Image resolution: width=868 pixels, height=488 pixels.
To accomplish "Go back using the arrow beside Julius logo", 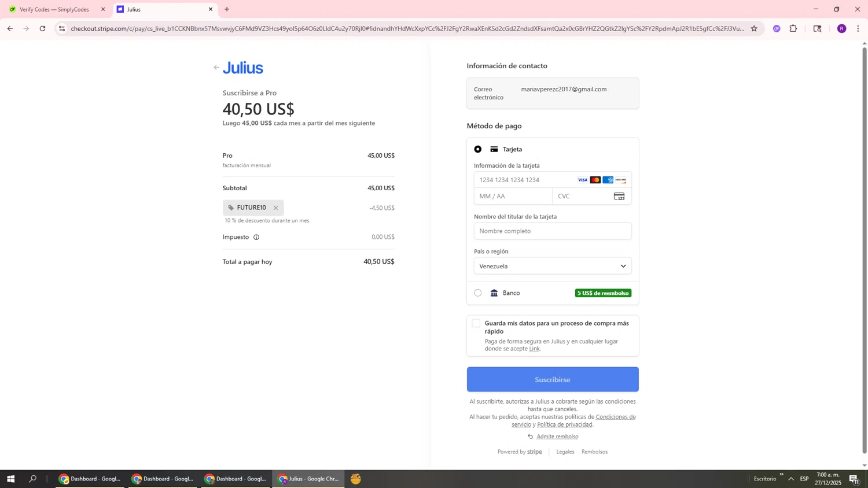I will tap(216, 68).
